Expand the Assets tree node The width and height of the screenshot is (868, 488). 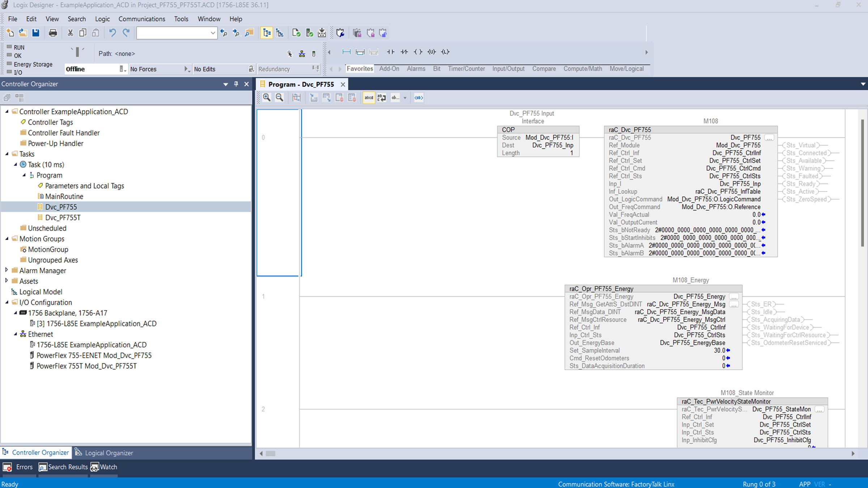tap(7, 281)
